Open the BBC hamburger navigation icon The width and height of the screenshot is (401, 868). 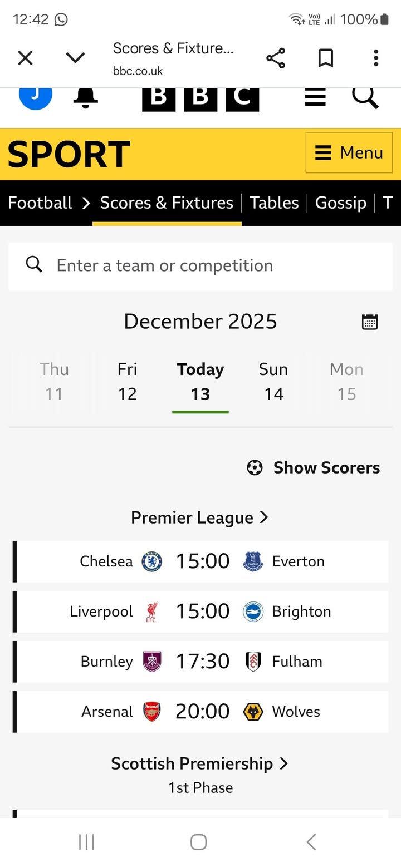click(315, 97)
